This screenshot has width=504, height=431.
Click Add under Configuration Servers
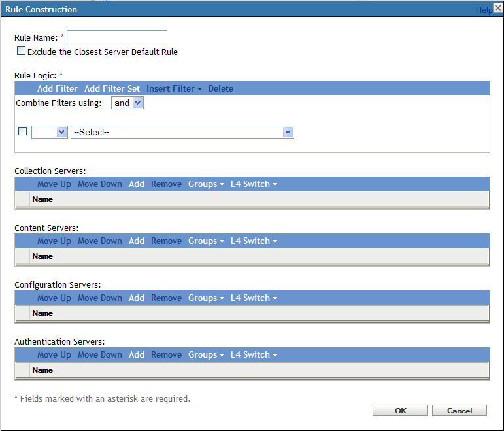click(x=137, y=298)
